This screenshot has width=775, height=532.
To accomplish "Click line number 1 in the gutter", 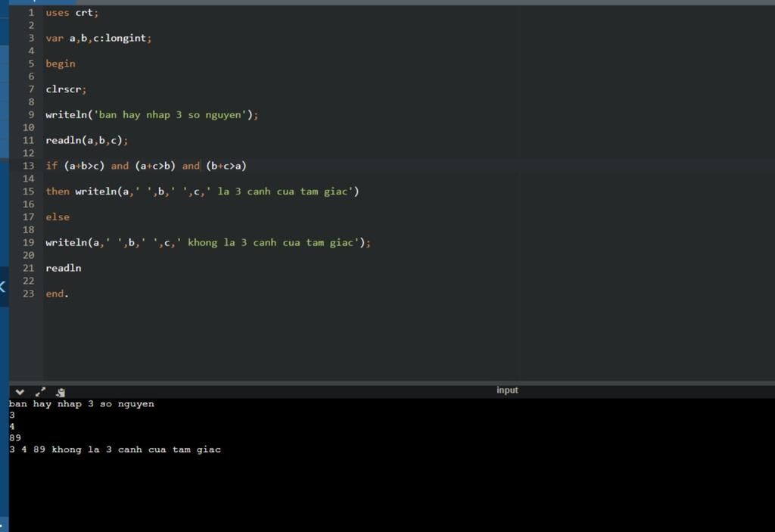I will [31, 12].
